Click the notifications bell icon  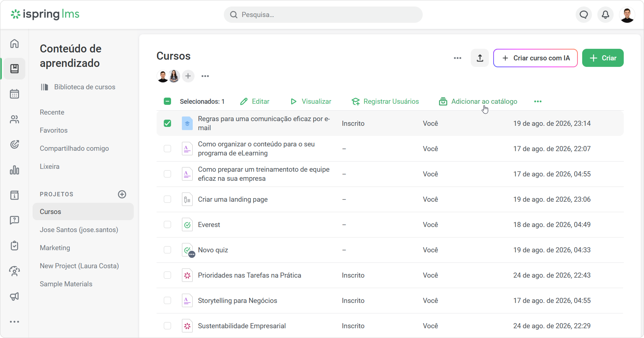(605, 15)
